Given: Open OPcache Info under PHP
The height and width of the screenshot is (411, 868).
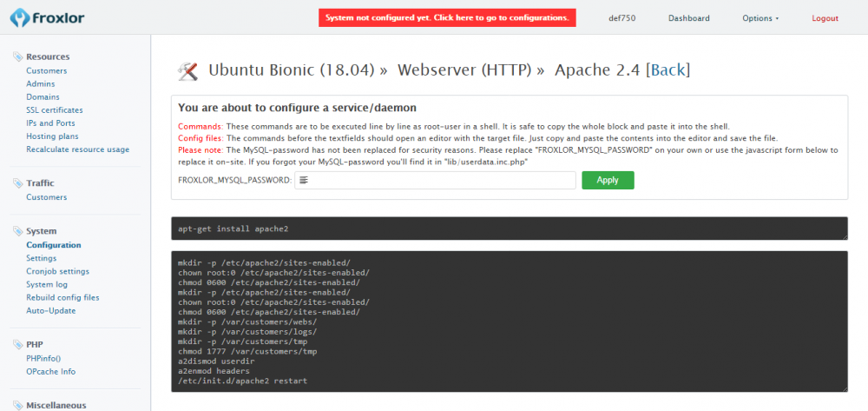Looking at the screenshot, I should (x=50, y=371).
